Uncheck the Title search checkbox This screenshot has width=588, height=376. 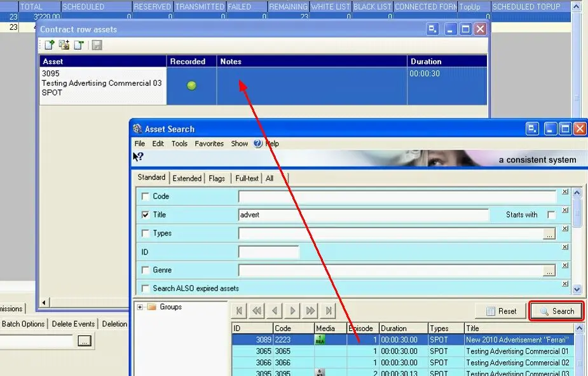[146, 215]
